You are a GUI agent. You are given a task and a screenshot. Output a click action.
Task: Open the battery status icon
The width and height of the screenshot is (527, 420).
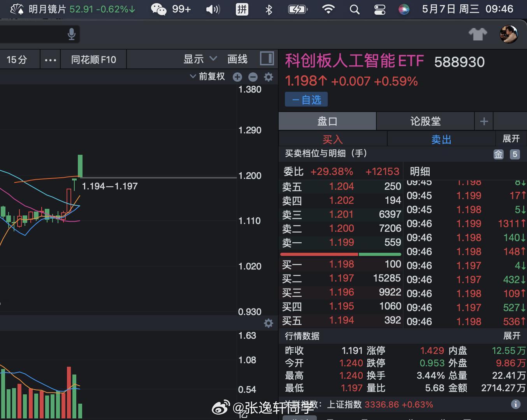pos(298,9)
